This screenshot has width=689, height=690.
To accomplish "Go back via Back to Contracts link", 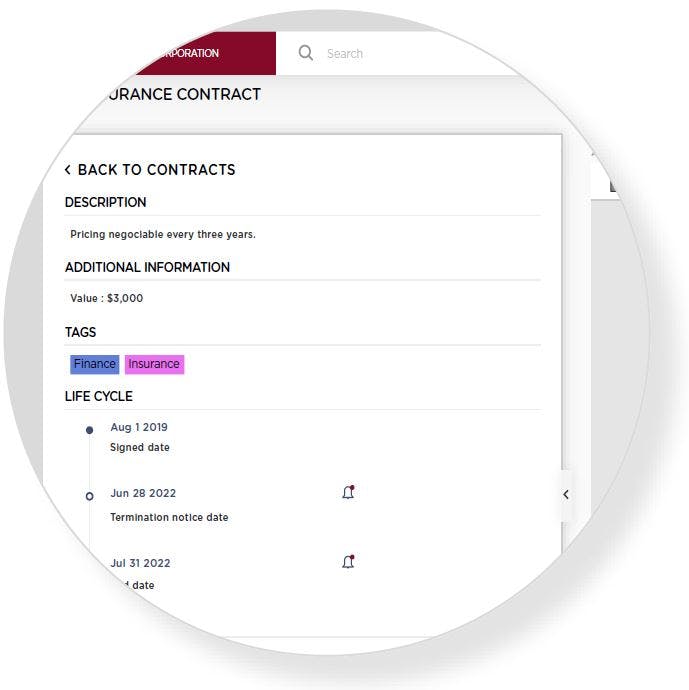I will pos(156,170).
